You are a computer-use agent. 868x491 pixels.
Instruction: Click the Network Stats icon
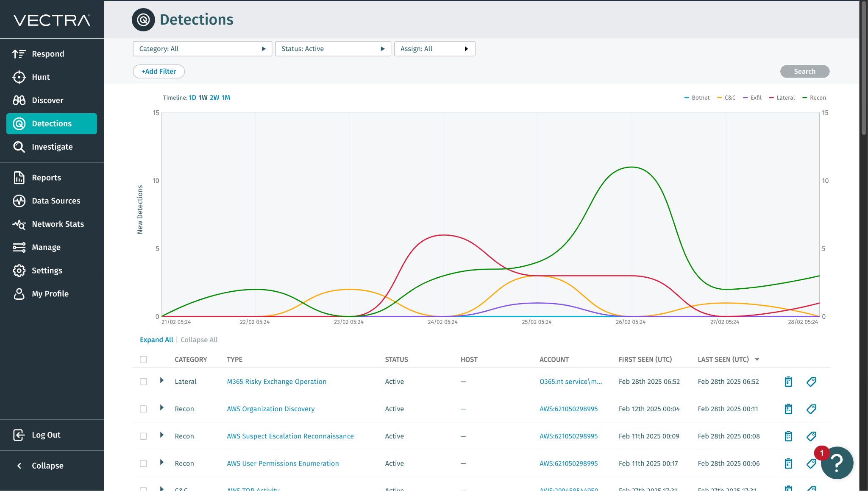[19, 224]
